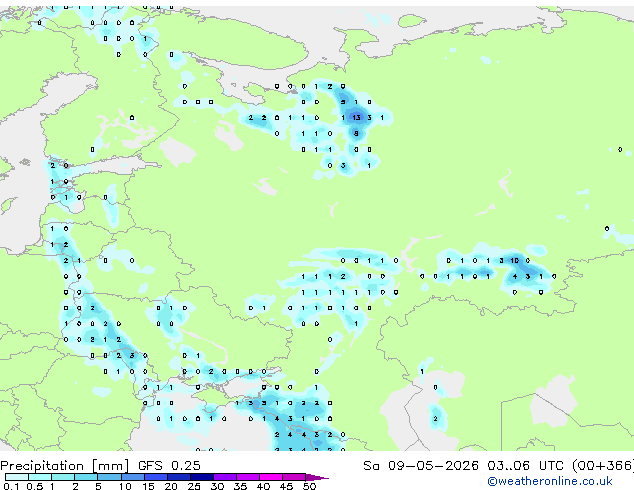
Task: Click the legend label '20'
Action: click(x=171, y=486)
